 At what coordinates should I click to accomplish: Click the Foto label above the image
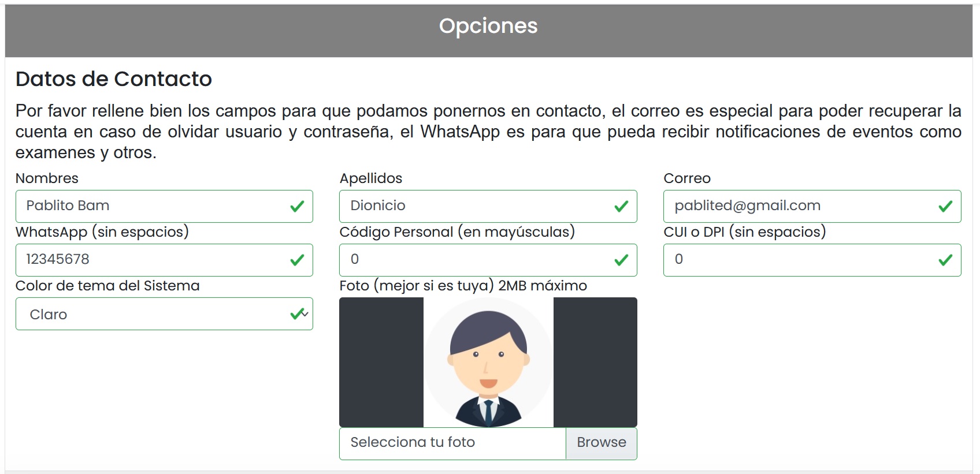point(463,286)
